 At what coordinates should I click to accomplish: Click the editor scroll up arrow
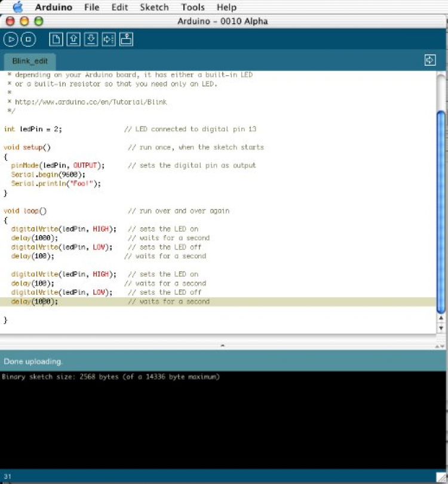coord(441,318)
